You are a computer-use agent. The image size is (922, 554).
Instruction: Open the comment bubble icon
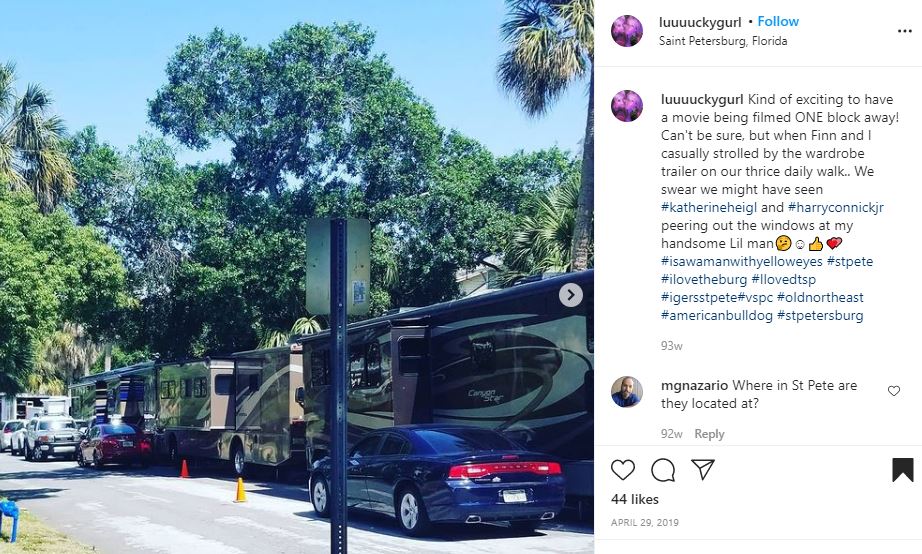(x=663, y=470)
